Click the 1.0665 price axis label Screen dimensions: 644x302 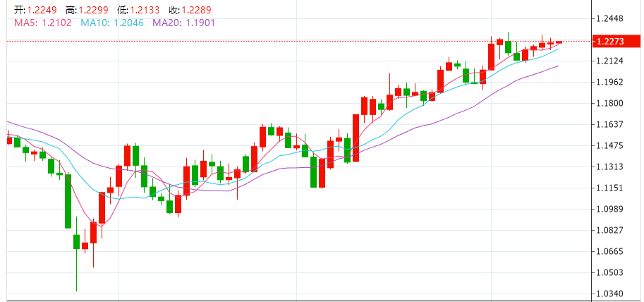(x=611, y=251)
